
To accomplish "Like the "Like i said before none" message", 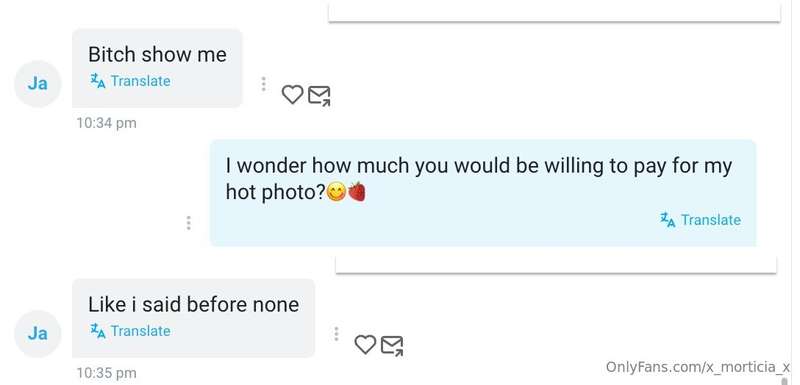I will pos(365,344).
